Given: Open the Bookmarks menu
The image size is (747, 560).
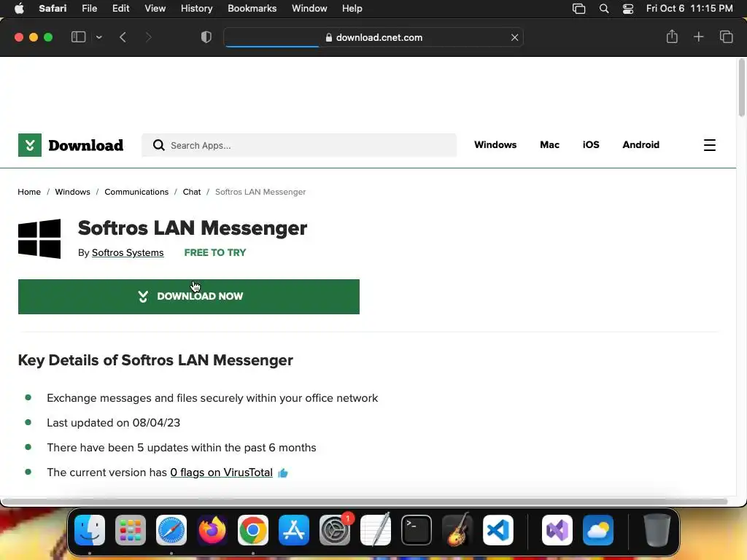Looking at the screenshot, I should click(252, 8).
